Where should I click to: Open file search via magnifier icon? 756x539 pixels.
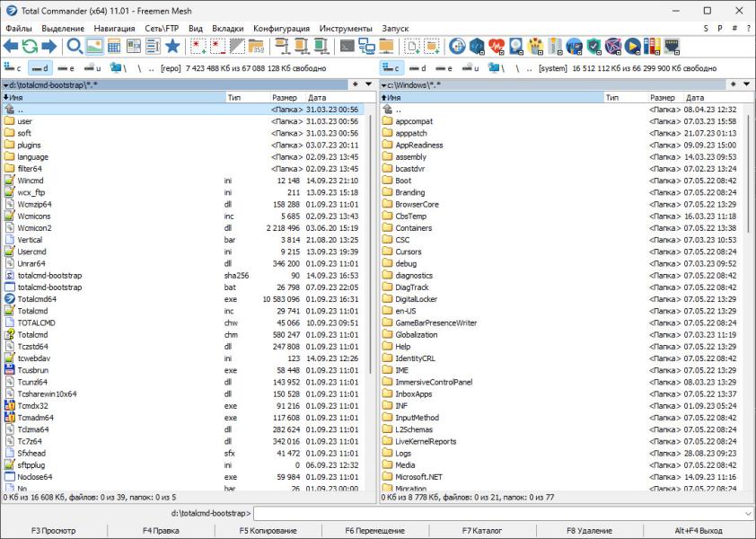click(75, 47)
